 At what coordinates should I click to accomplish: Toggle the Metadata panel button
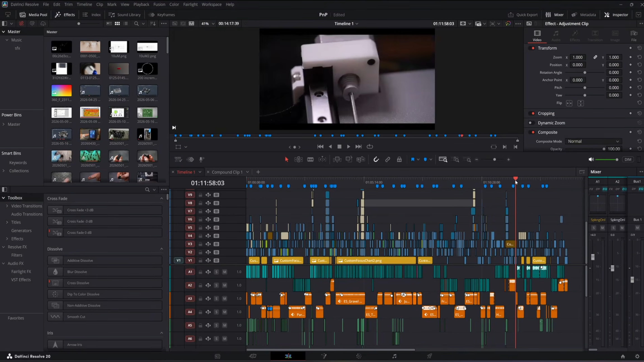point(584,15)
